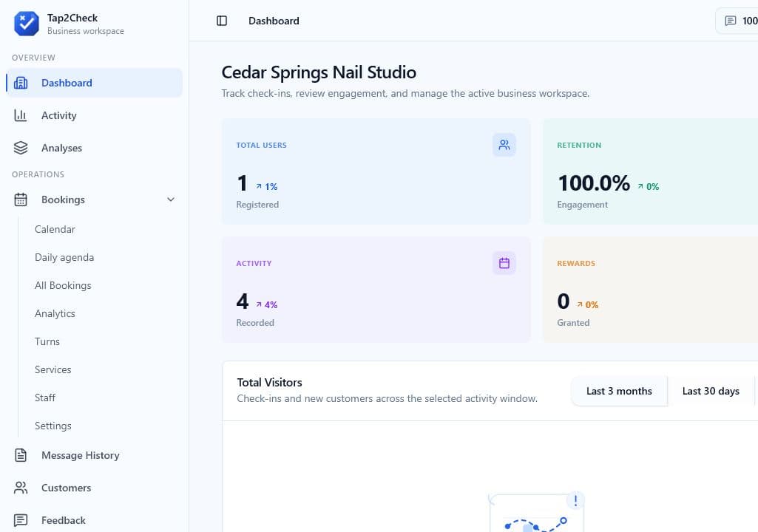Open the Calendar submenu item
The width and height of the screenshot is (758, 532).
pyautogui.click(x=55, y=229)
